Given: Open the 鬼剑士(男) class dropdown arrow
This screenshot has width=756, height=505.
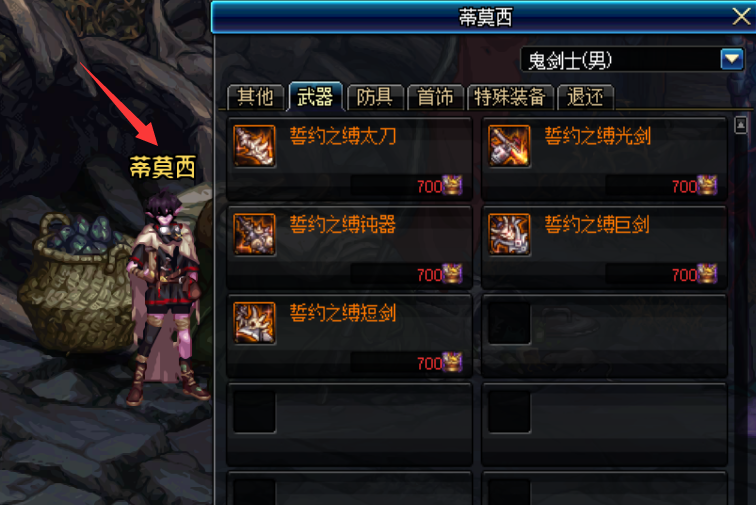Looking at the screenshot, I should click(732, 60).
